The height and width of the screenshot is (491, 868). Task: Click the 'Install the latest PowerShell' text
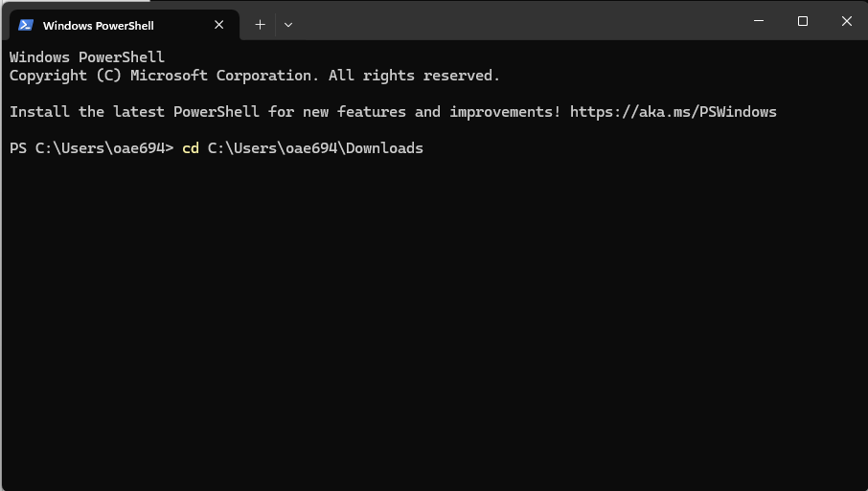coord(134,112)
